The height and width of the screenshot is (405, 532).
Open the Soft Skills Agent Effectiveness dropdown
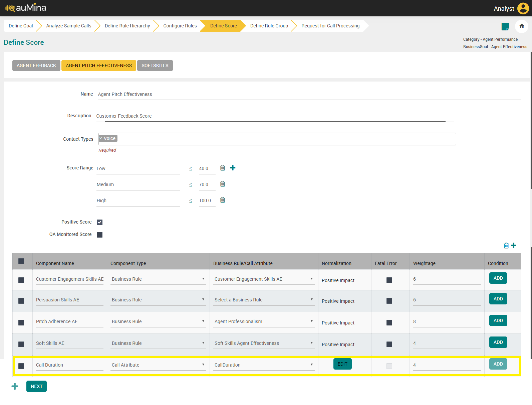click(264, 344)
